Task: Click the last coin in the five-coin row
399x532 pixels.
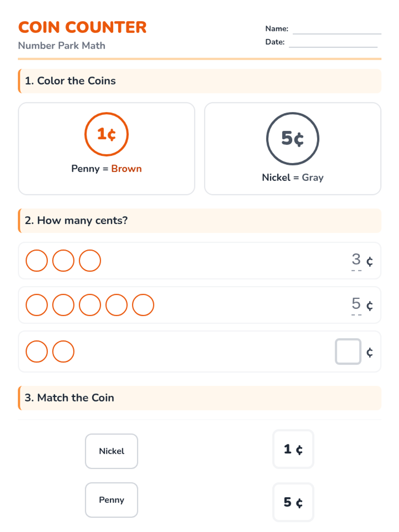Action: point(143,305)
